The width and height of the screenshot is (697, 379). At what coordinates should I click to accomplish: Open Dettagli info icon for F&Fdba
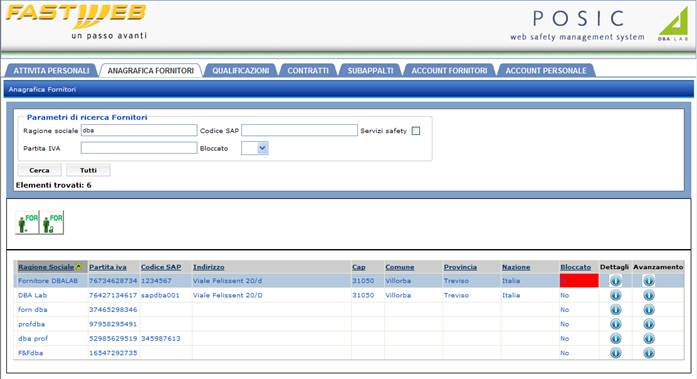coord(615,353)
